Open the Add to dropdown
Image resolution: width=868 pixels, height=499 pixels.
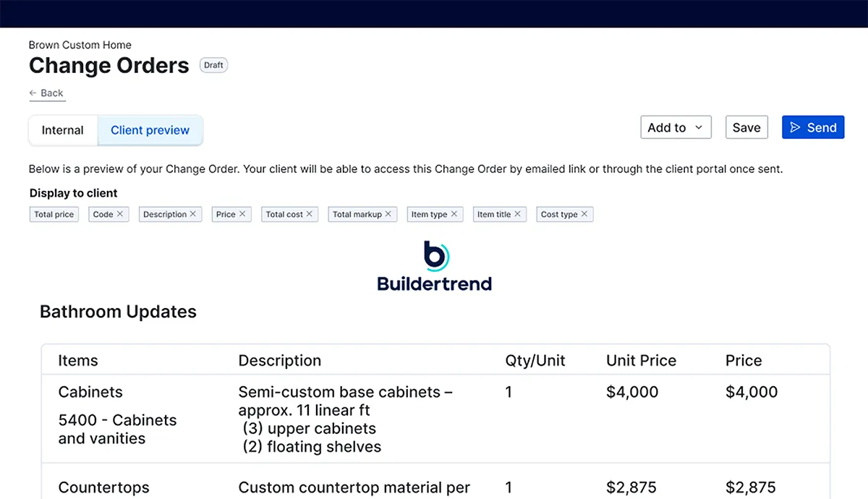pyautogui.click(x=676, y=127)
